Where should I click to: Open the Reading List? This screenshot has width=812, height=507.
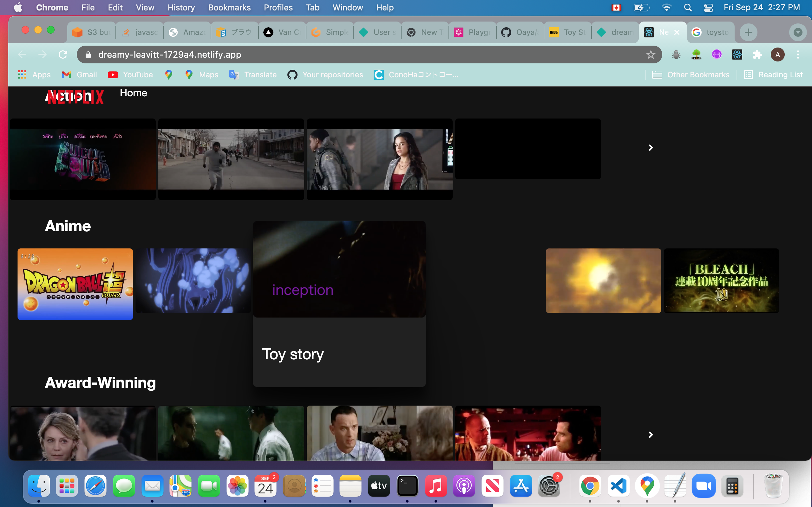(x=773, y=74)
